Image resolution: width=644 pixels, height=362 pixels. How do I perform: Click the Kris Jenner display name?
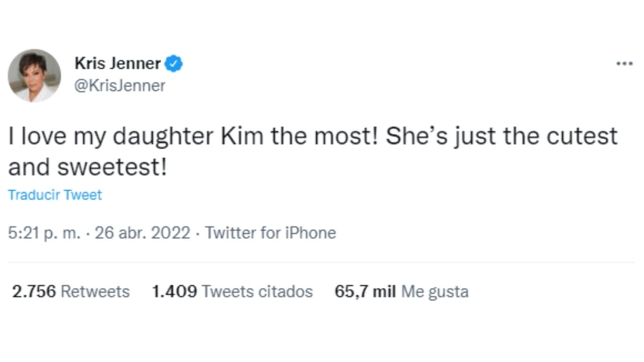[x=118, y=63]
